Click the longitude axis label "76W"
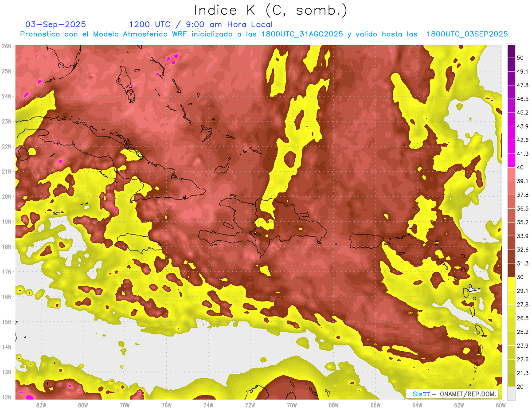Viewport: 532px width, 411px height. (166, 405)
